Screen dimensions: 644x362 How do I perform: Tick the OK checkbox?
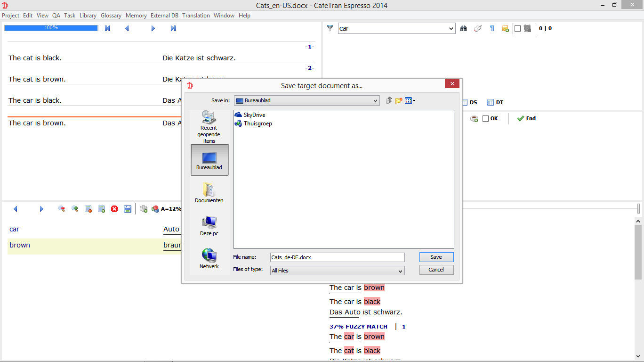pyautogui.click(x=485, y=119)
